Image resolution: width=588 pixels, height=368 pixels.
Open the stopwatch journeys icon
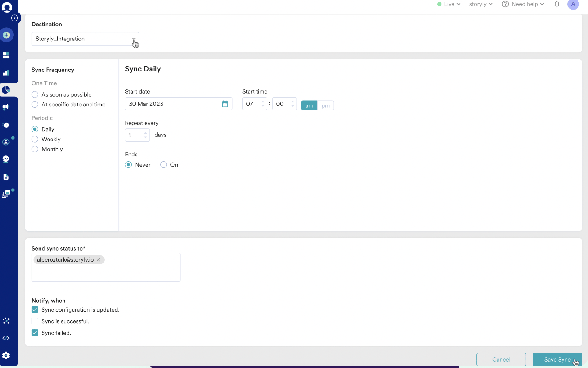6,125
